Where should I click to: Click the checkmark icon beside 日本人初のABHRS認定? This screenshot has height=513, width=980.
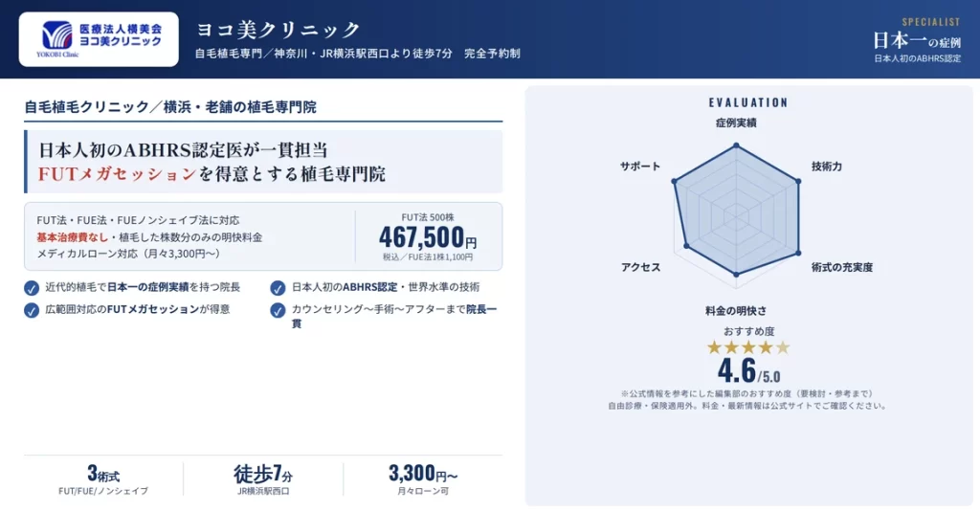coord(278,288)
